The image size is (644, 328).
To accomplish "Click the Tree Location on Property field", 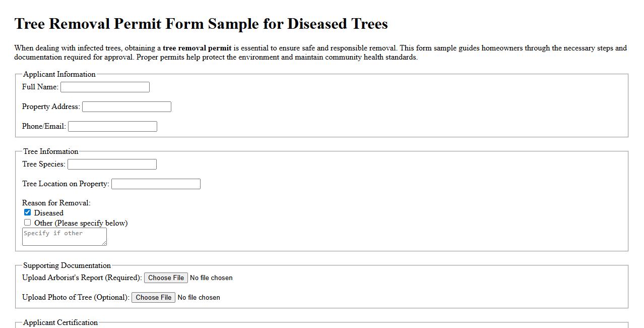I will point(155,183).
